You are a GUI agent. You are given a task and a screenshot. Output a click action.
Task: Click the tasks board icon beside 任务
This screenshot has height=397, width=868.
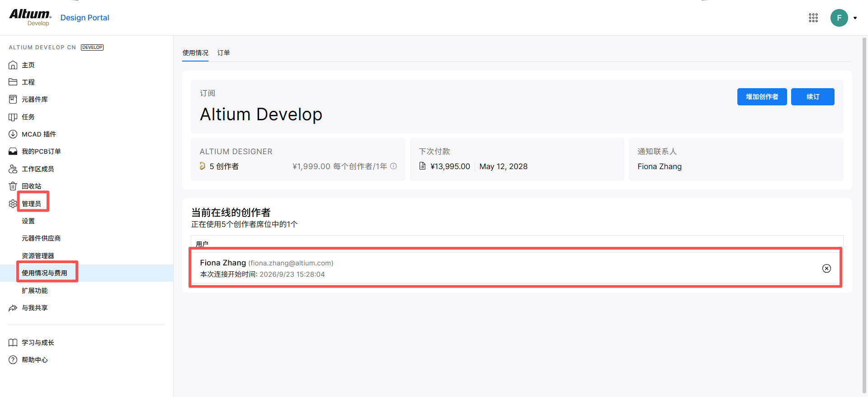pos(13,117)
